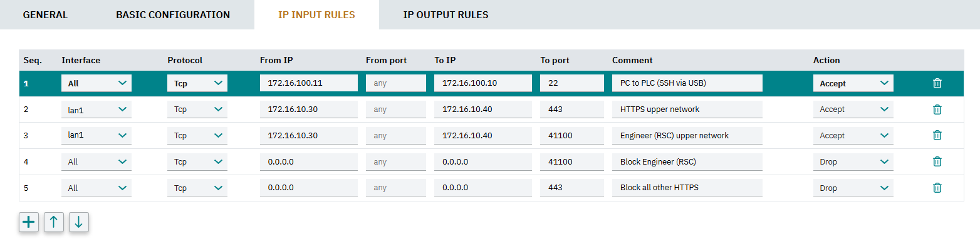Add a new rule with plus icon
980x239 pixels.
(29, 221)
